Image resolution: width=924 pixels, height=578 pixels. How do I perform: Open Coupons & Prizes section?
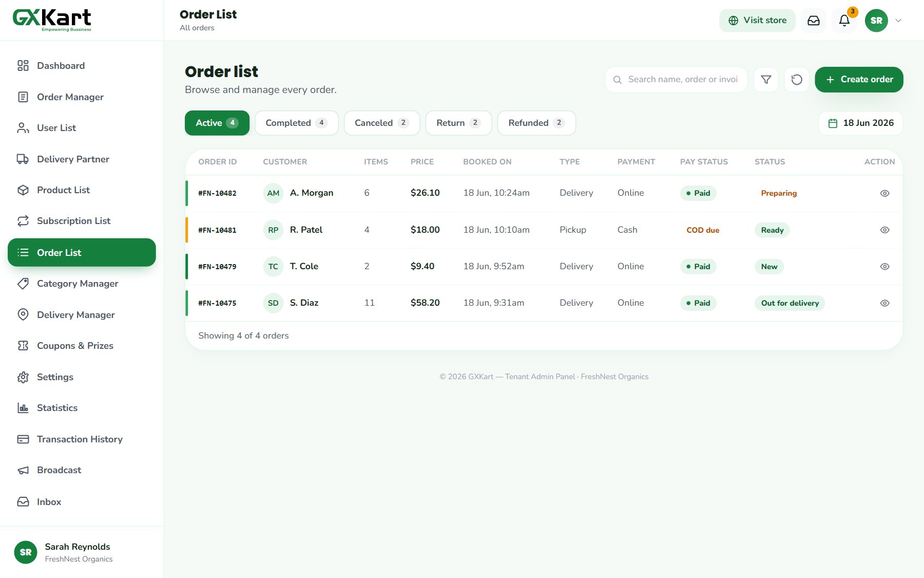(x=82, y=346)
